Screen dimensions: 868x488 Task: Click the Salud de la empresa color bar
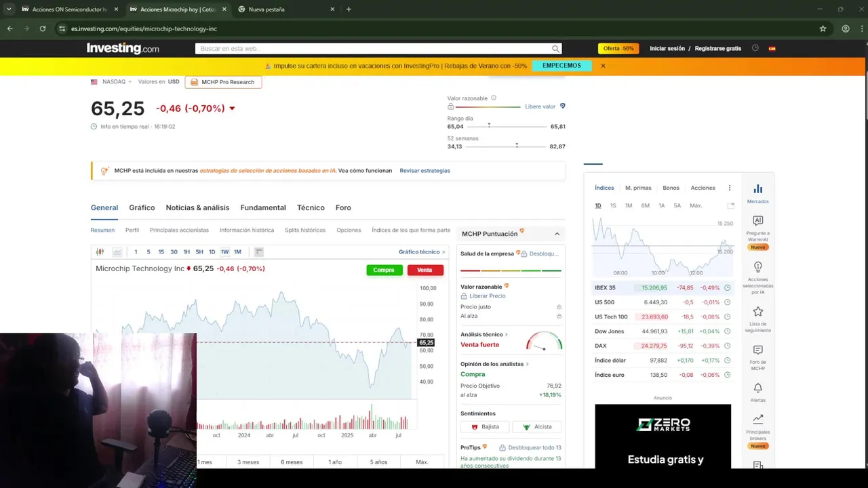tap(511, 270)
